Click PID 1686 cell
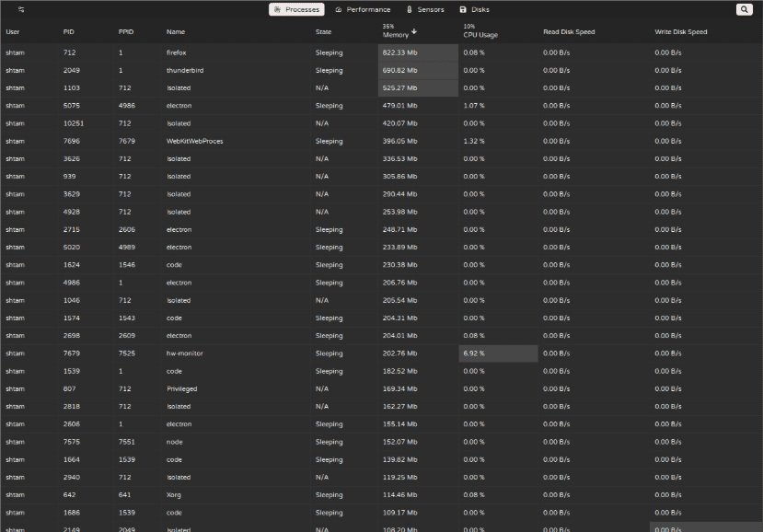Viewport: 763px width, 532px height. click(x=72, y=513)
